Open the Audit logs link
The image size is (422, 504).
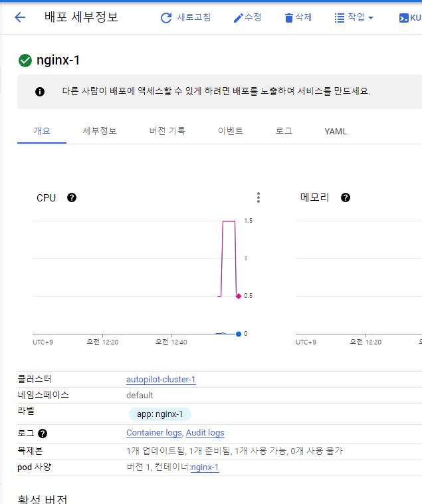(205, 433)
